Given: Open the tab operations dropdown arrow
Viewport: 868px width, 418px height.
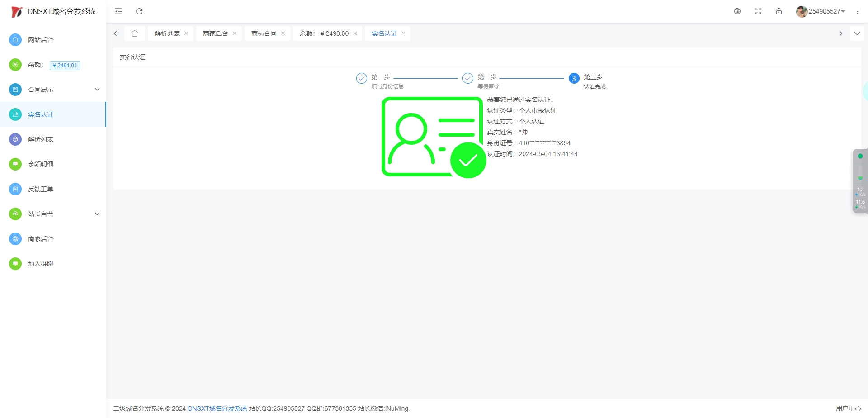Looking at the screenshot, I should (x=857, y=33).
